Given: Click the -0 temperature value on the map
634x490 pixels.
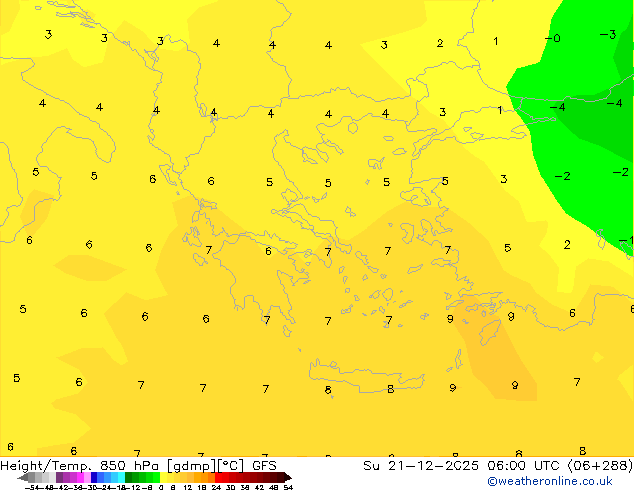Looking at the screenshot, I should pyautogui.click(x=553, y=38).
